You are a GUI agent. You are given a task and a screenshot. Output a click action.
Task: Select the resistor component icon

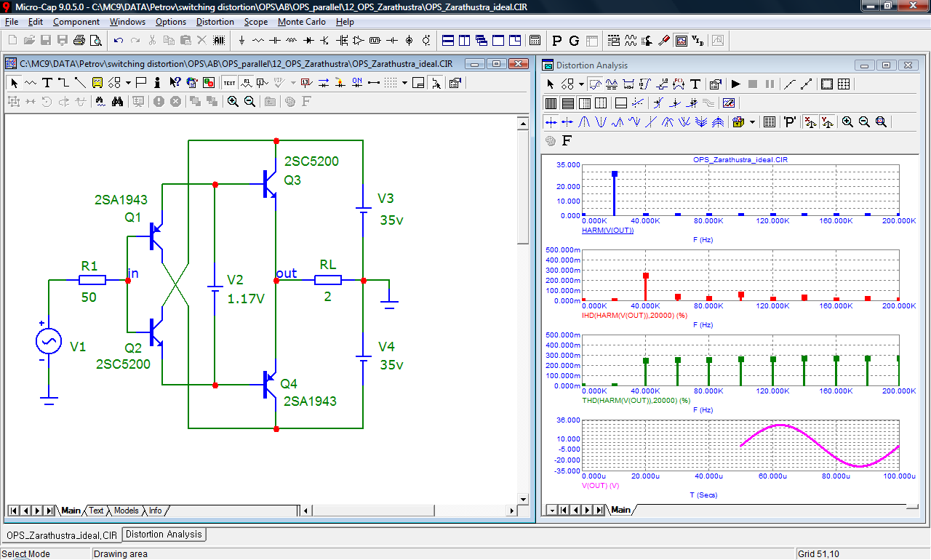258,40
